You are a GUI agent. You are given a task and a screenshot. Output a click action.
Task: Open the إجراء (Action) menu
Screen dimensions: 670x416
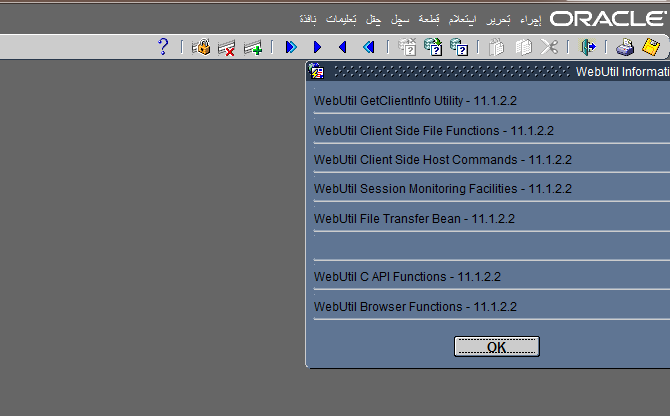(531, 19)
